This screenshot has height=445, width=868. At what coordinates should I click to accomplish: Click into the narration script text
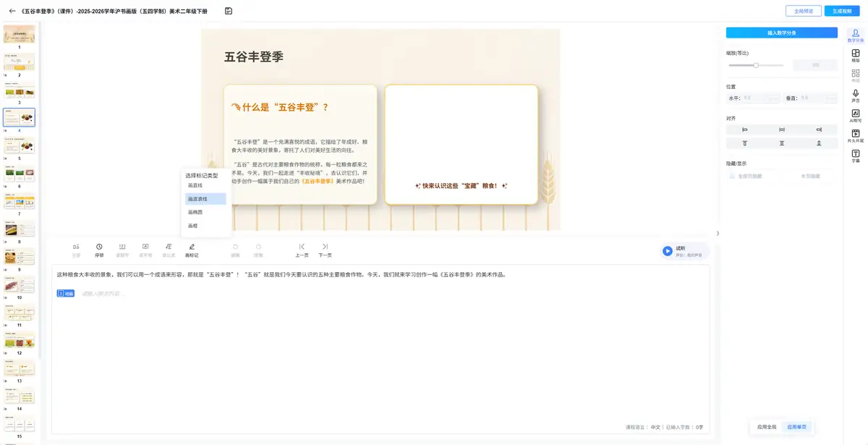pyautogui.click(x=282, y=274)
